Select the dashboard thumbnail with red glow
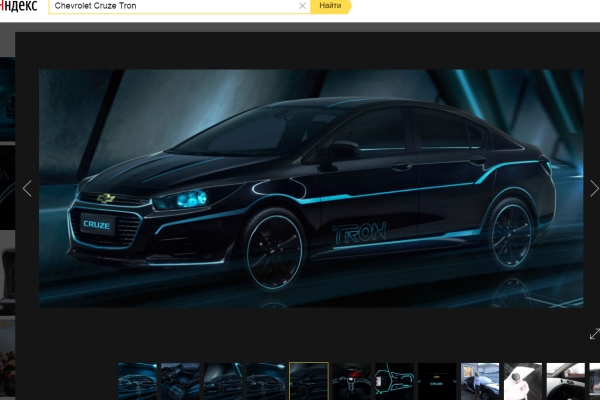This screenshot has width=600, height=400. [352, 381]
